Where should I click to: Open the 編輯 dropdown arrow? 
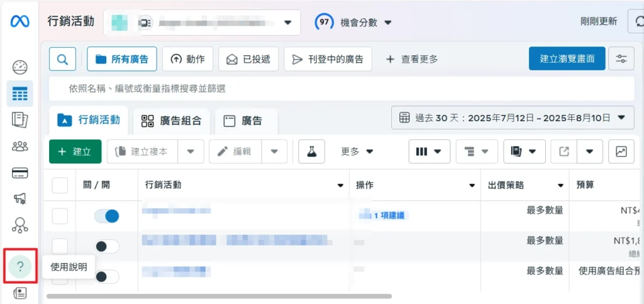[274, 151]
